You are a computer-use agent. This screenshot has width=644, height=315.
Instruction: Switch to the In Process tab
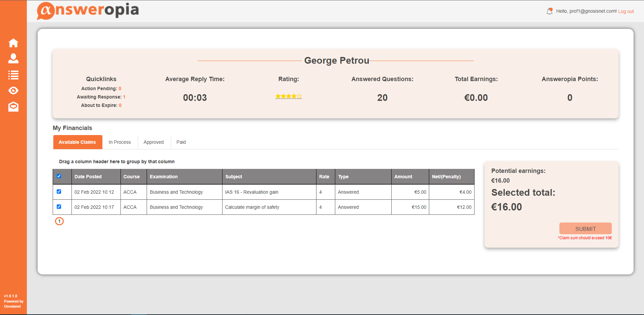tap(120, 142)
